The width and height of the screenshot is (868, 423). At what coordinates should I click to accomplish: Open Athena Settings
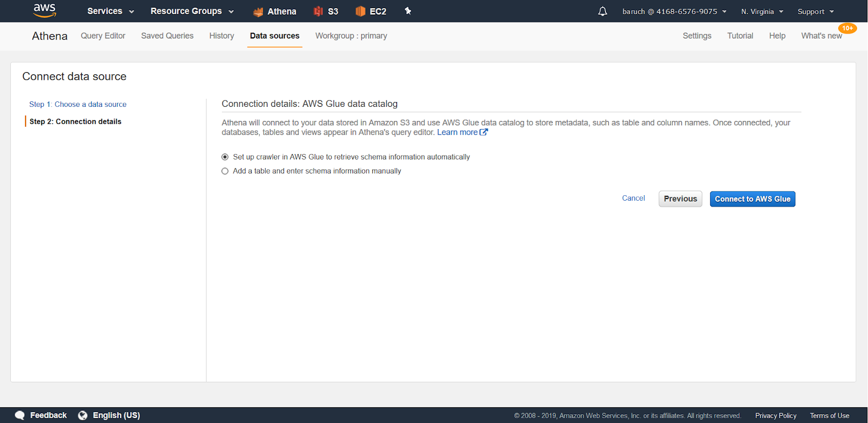(697, 36)
